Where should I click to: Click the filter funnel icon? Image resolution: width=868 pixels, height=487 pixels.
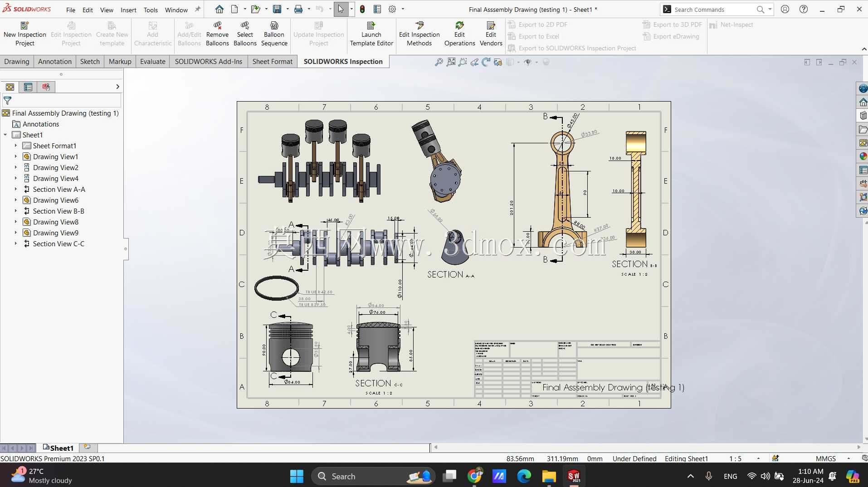[7, 100]
